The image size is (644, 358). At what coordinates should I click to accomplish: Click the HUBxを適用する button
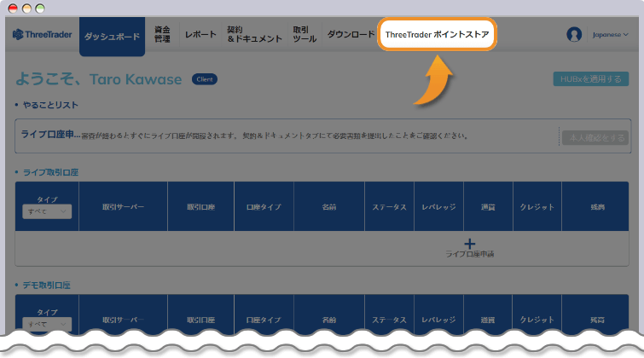tap(590, 78)
